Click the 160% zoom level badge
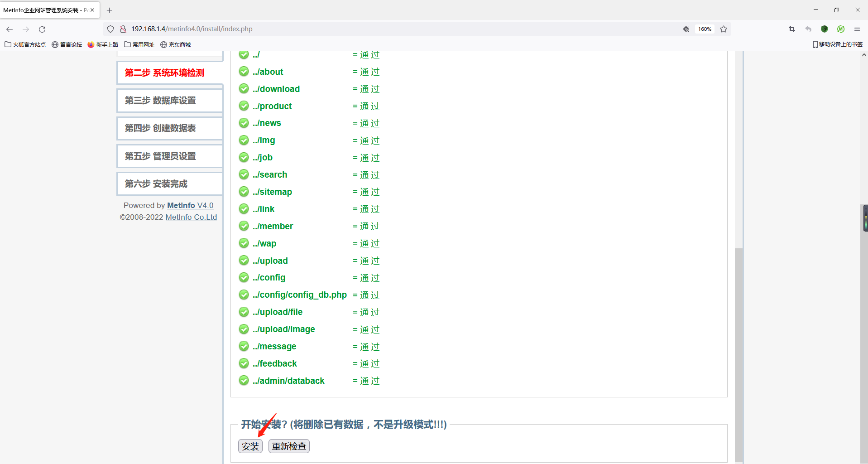Screen dimensions: 868x464 click(705, 29)
